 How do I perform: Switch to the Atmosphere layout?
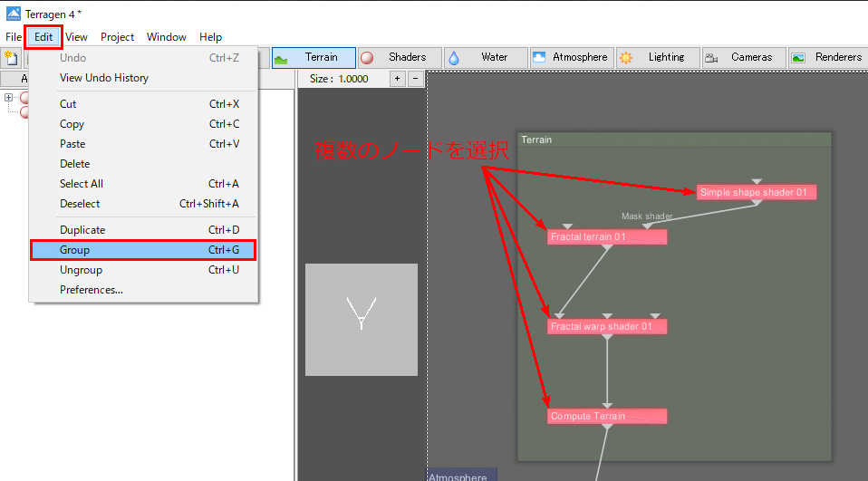pos(572,57)
